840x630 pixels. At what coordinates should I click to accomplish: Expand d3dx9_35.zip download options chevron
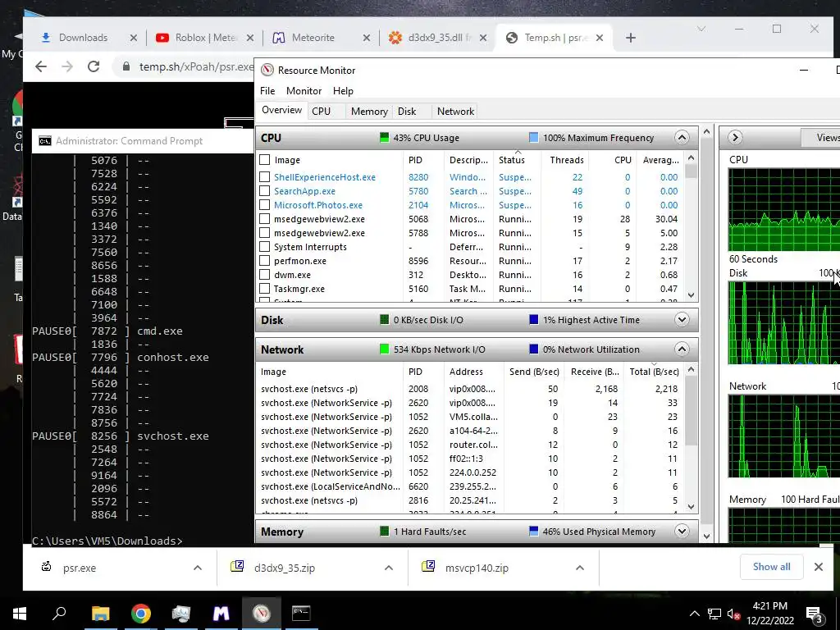pos(389,568)
